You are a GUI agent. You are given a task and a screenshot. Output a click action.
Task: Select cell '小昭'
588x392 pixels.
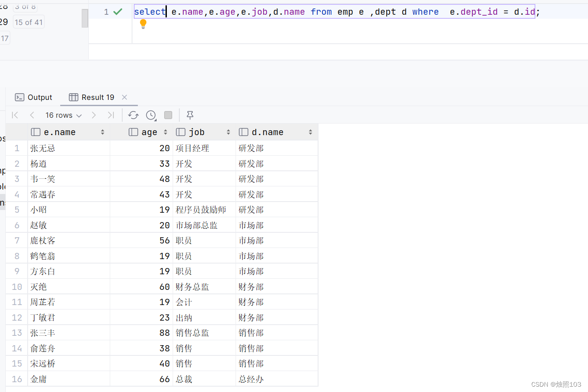[x=69, y=210]
